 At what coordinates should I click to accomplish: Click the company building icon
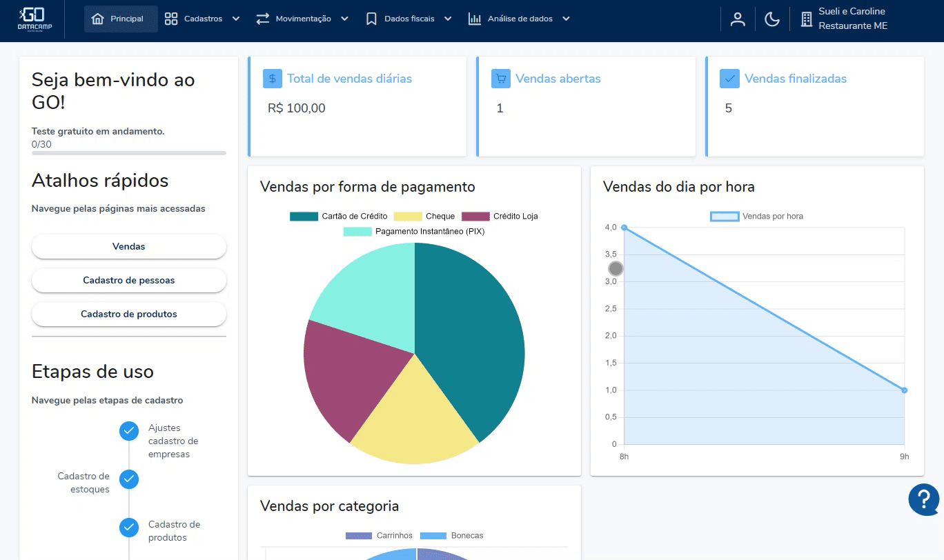pyautogui.click(x=806, y=19)
